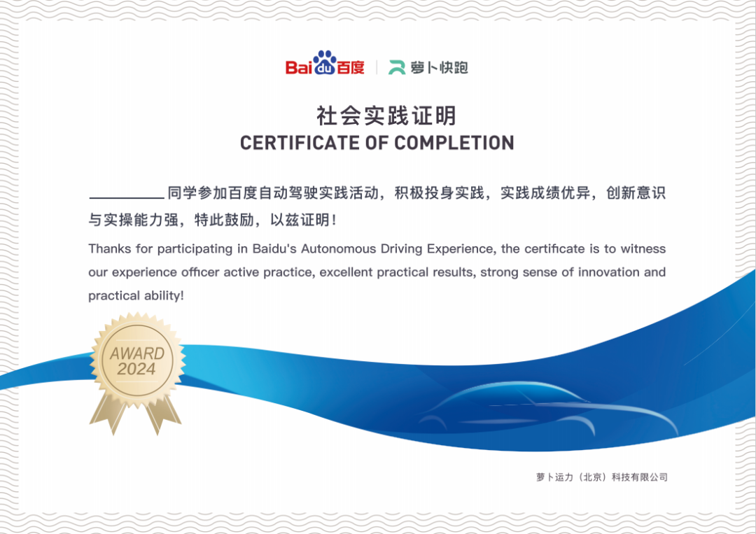
Task: Click the heading CERTIFICATE OF COMPLETION
Action: [377, 143]
